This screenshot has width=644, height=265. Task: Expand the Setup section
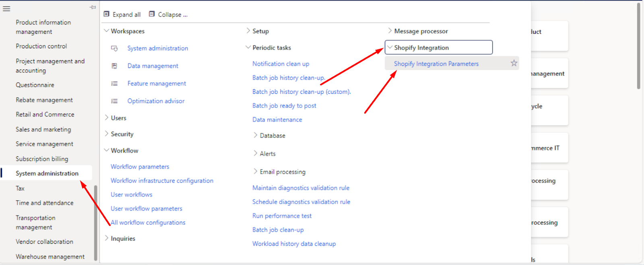(x=248, y=31)
